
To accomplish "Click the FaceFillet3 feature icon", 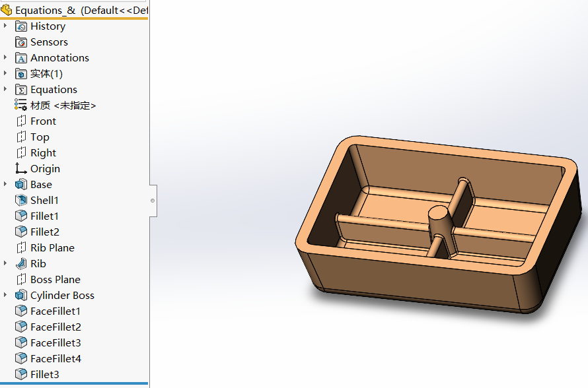I will click(21, 342).
